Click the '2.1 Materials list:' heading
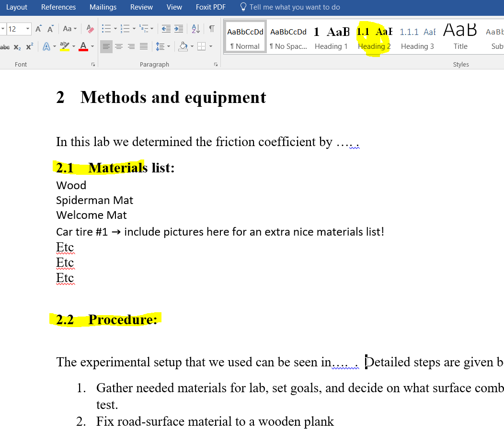This screenshot has width=504, height=431. tap(115, 168)
